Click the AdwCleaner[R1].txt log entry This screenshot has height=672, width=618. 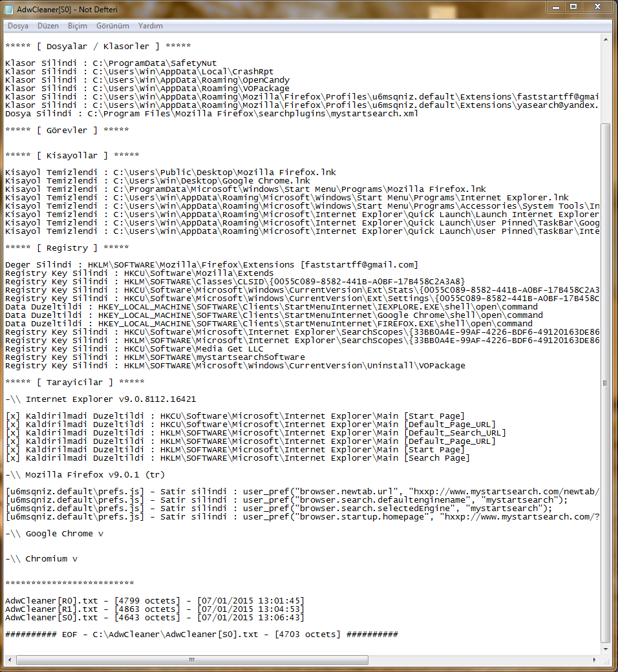[x=154, y=609]
